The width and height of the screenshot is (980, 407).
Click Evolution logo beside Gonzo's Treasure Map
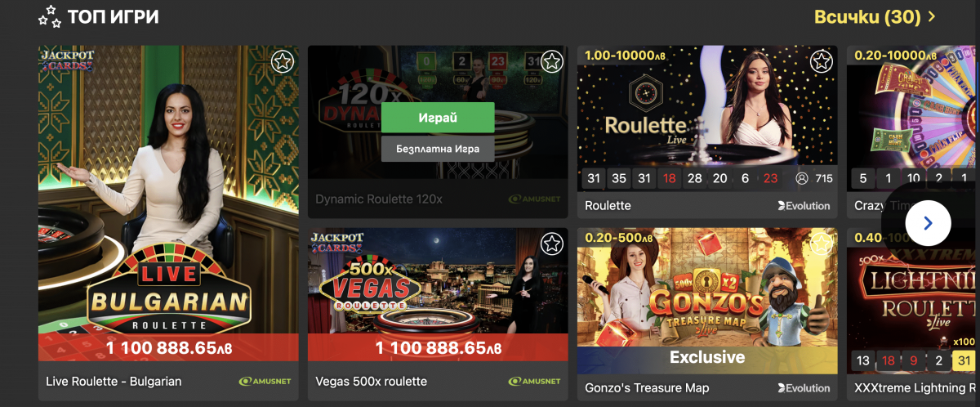click(804, 387)
